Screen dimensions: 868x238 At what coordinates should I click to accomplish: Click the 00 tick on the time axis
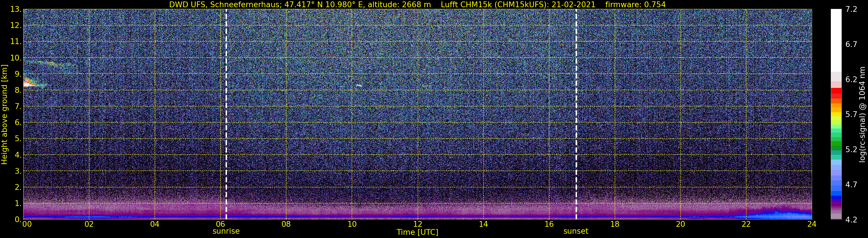(x=27, y=224)
